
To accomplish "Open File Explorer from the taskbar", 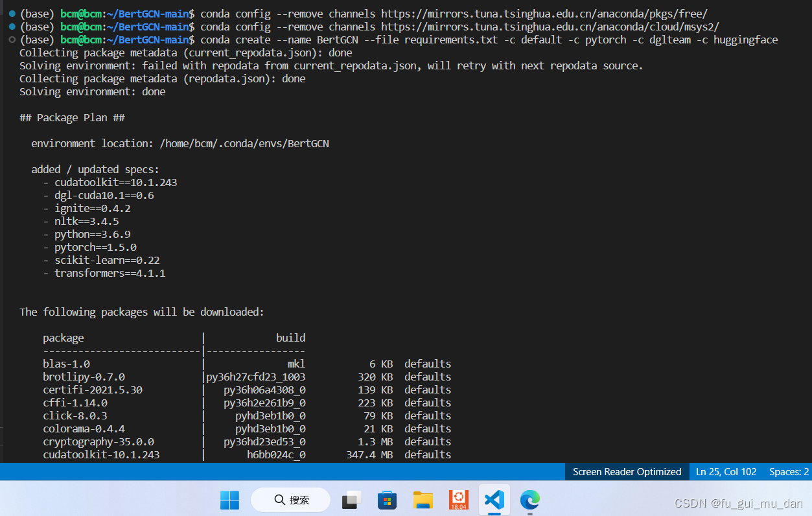I will (423, 500).
